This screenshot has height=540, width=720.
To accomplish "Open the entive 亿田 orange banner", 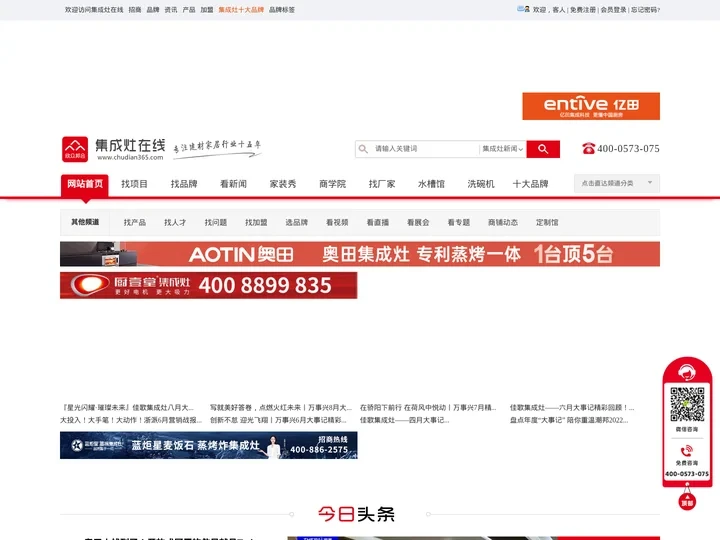I will (x=591, y=106).
